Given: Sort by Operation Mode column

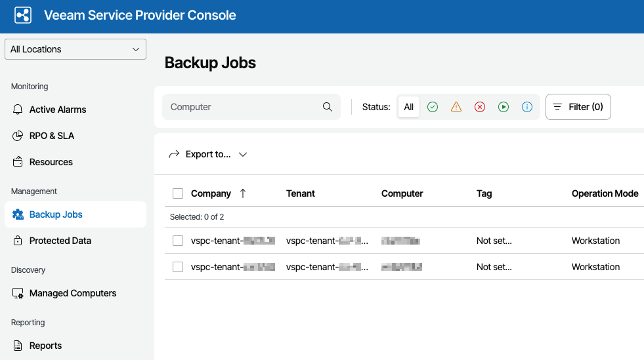Looking at the screenshot, I should 605,193.
